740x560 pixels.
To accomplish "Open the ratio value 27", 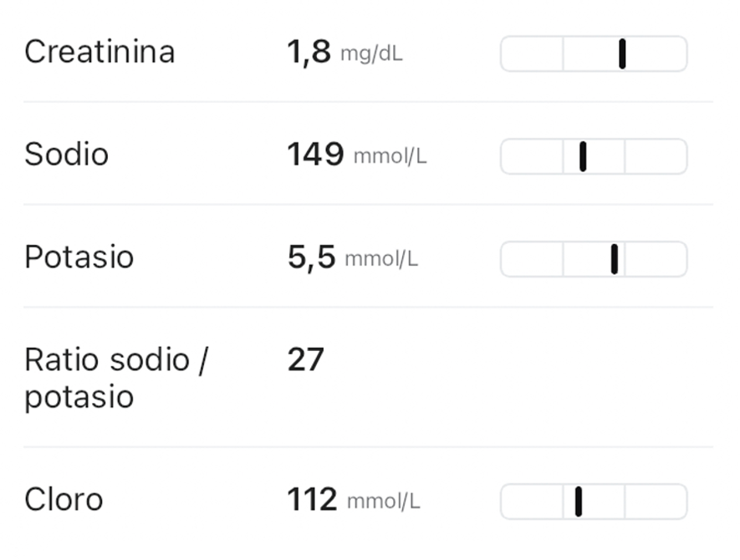I will 306,359.
